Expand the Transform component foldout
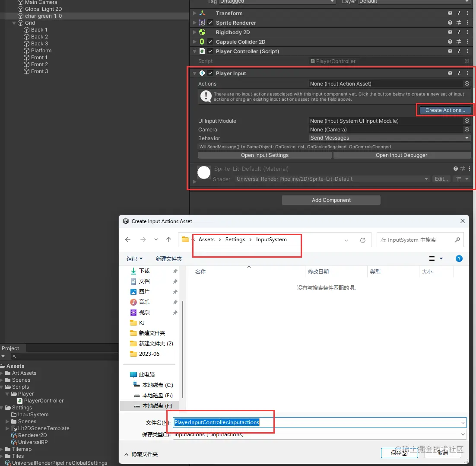This screenshot has width=476, height=466. [194, 13]
